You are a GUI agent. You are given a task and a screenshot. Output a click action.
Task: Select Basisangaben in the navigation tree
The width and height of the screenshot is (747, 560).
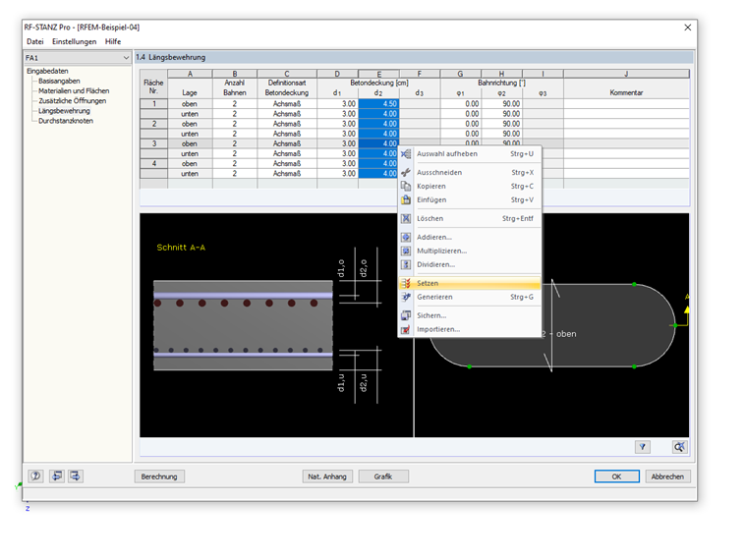tap(59, 81)
